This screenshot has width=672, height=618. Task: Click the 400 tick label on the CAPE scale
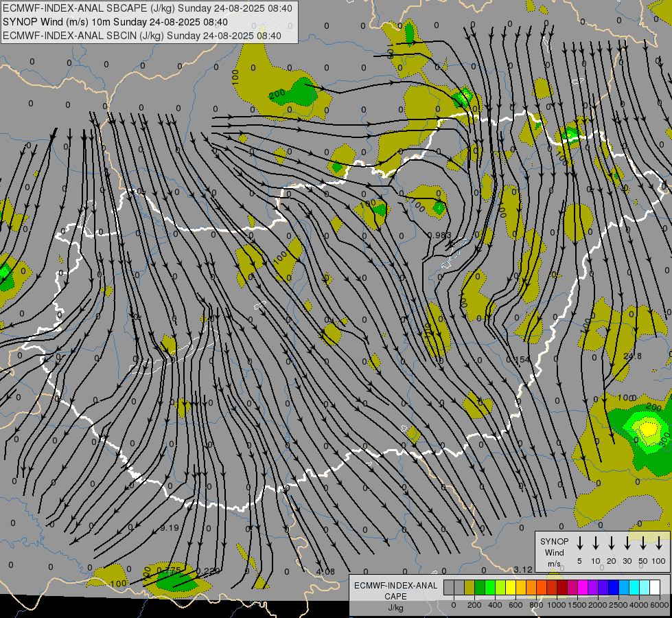495,605
